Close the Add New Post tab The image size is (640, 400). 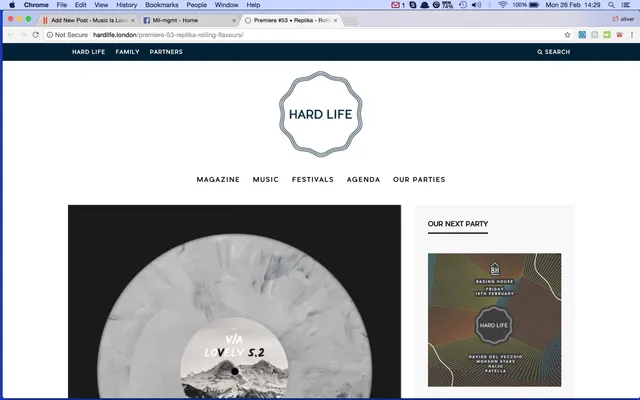click(133, 20)
